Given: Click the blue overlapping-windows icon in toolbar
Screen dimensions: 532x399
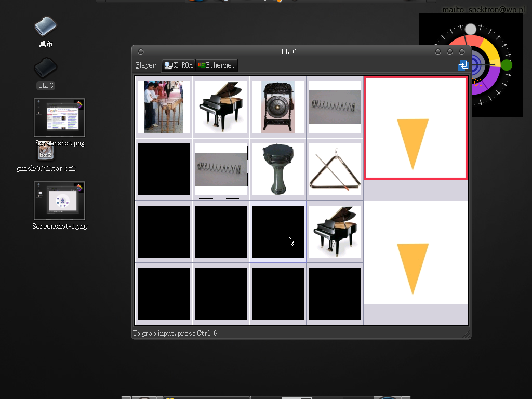Looking at the screenshot, I should point(463,65).
